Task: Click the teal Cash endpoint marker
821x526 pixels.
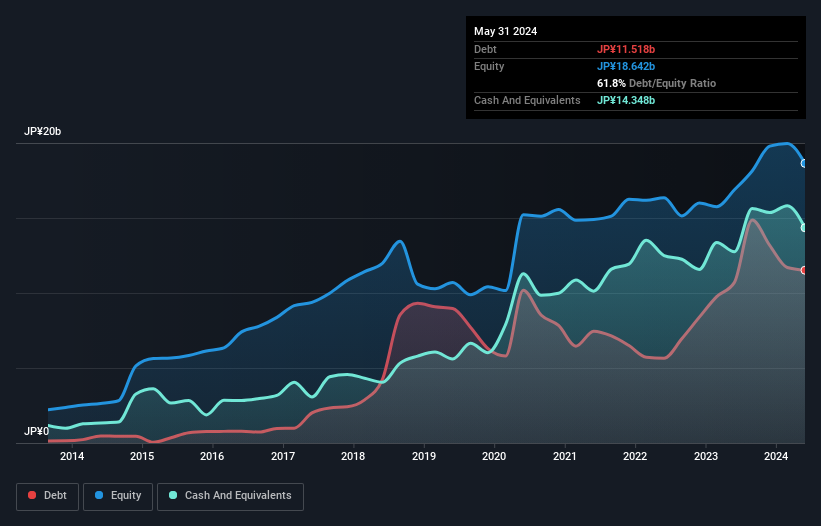Action: [x=804, y=228]
